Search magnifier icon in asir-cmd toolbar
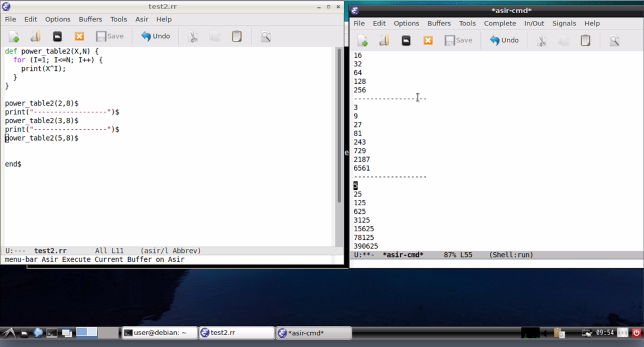 (614, 40)
